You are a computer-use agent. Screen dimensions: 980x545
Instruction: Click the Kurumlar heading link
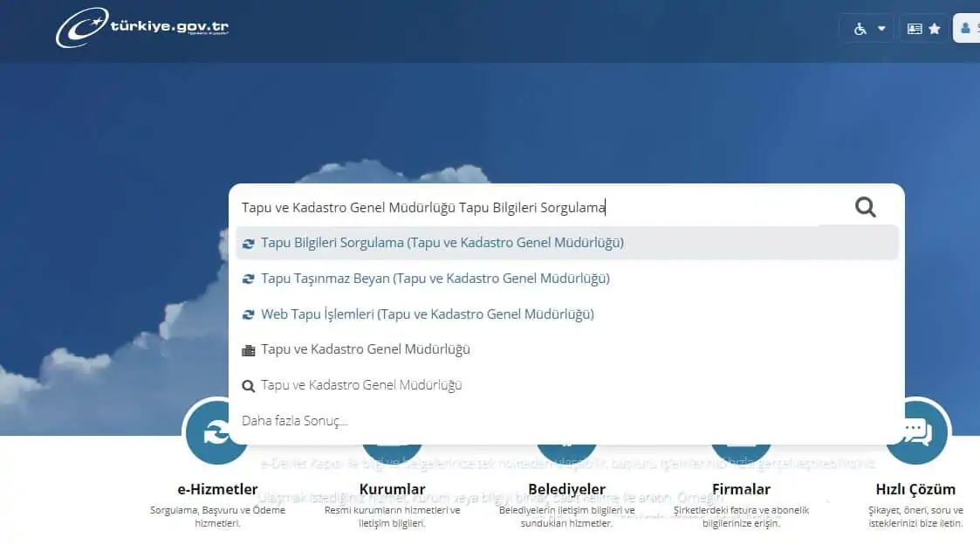[392, 489]
